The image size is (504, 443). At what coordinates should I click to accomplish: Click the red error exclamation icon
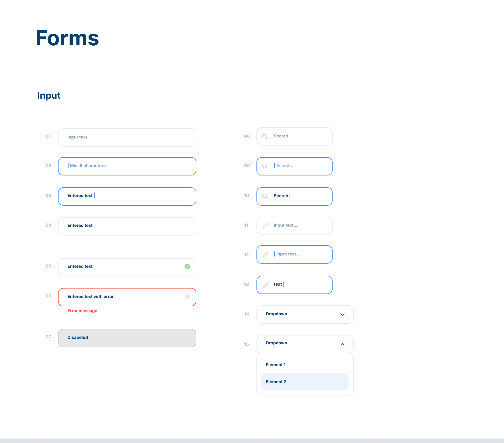pyautogui.click(x=187, y=297)
